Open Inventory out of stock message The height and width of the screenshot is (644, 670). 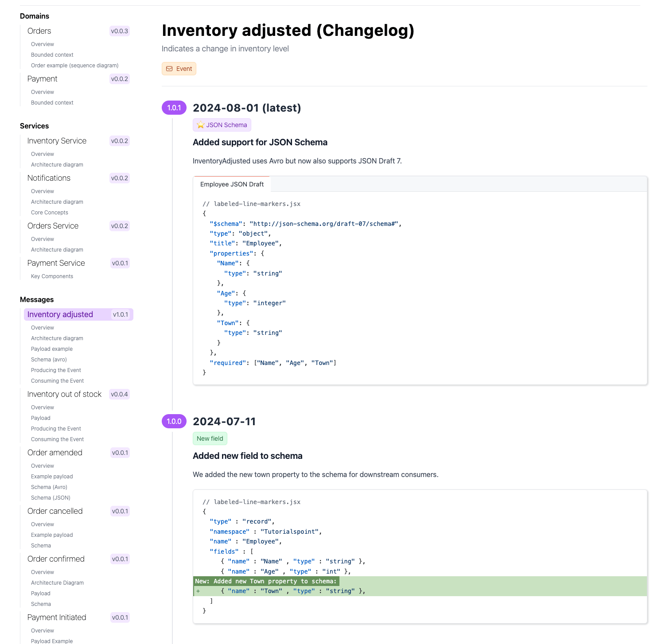point(64,394)
